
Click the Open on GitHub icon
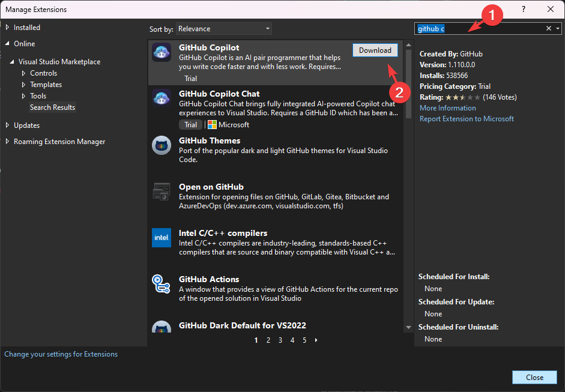point(162,191)
